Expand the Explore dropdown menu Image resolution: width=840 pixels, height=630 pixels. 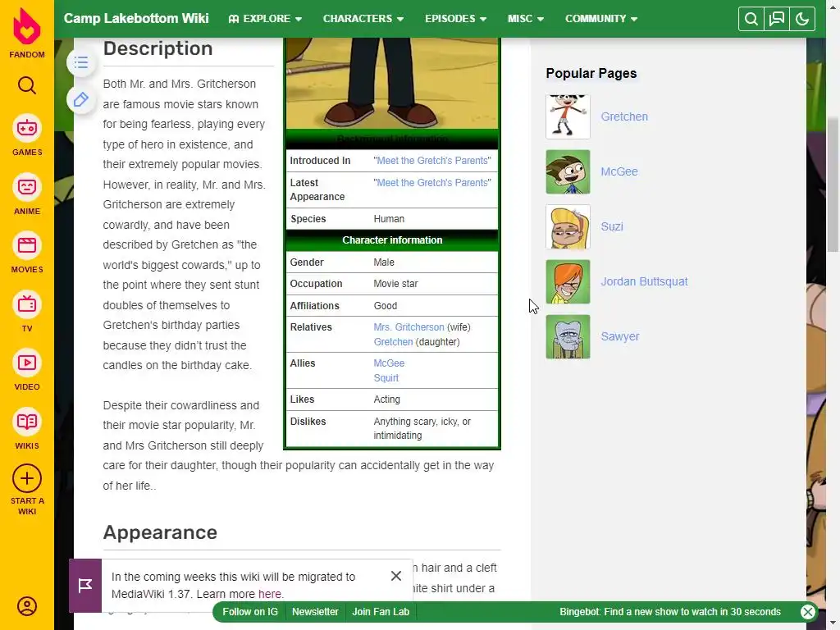(x=265, y=19)
